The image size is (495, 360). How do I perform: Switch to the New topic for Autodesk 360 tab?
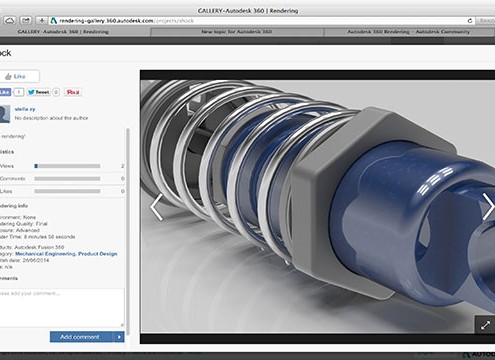(237, 32)
